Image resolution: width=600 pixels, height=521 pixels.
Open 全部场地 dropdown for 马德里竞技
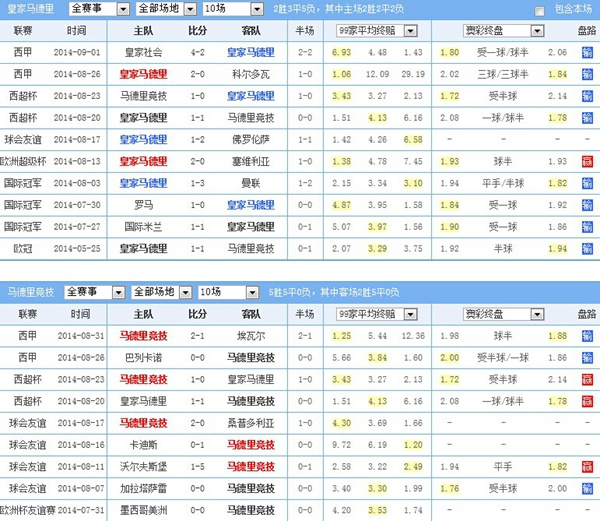(x=161, y=292)
